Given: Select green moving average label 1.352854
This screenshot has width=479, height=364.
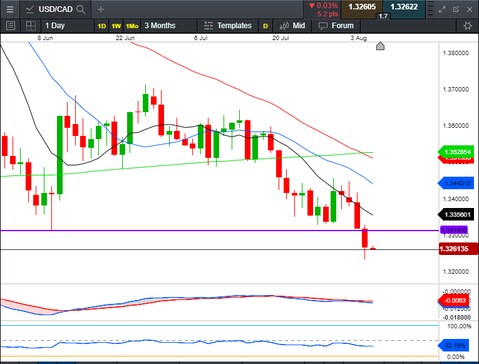Looking at the screenshot, I should click(456, 152).
